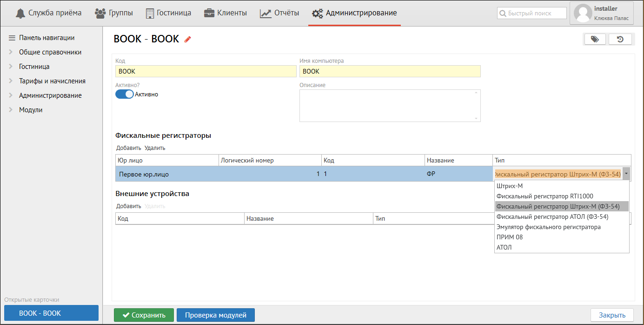
Task: Click the installer user avatar
Action: pos(583,13)
